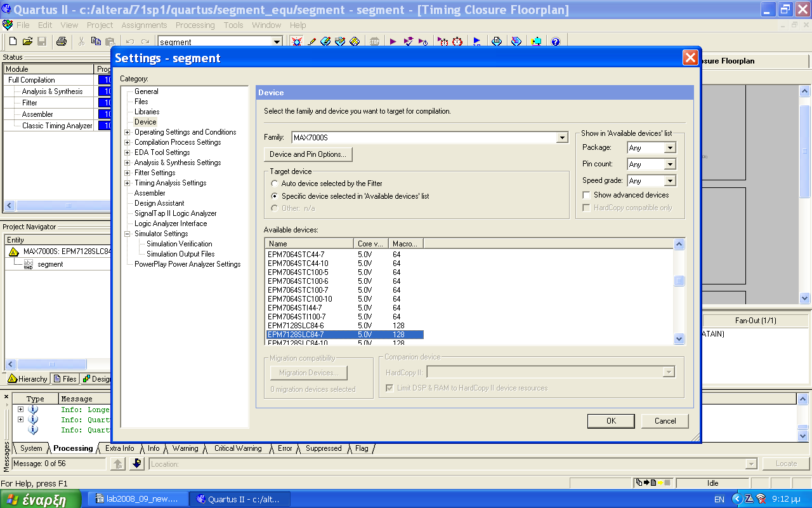
Task: Click the Help question mark icon
Action: [556, 41]
